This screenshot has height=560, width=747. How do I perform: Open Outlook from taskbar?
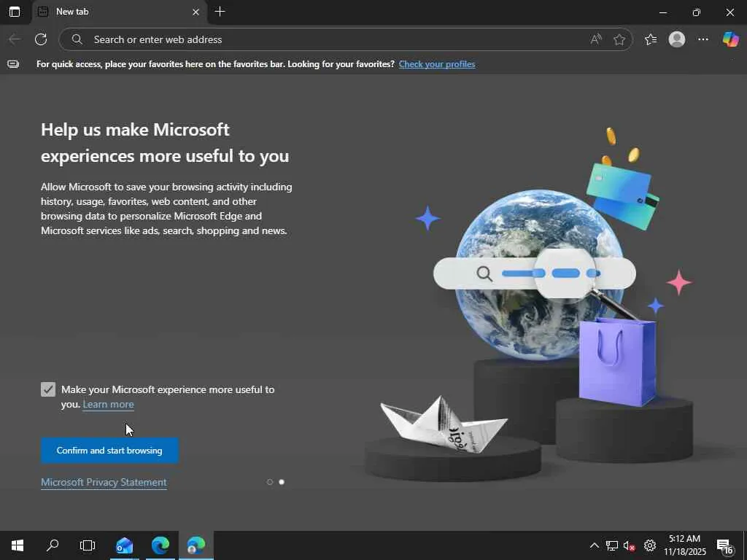(124, 545)
